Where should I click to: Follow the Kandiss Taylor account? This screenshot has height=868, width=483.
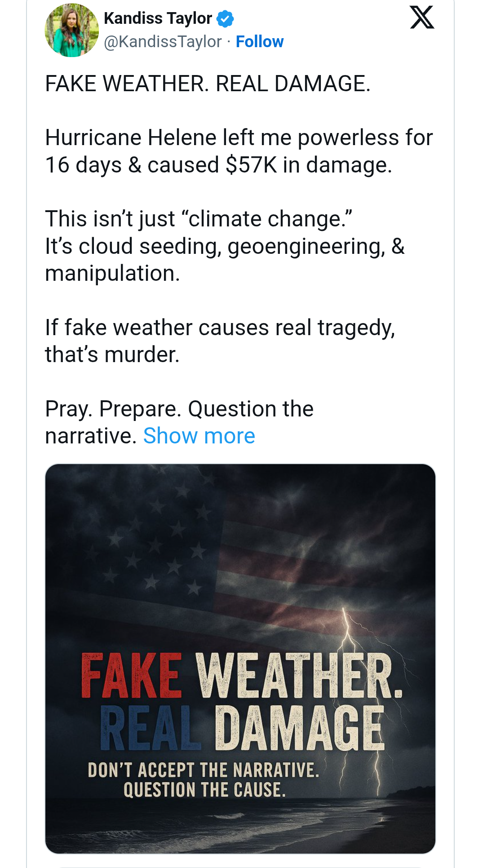[x=260, y=42]
